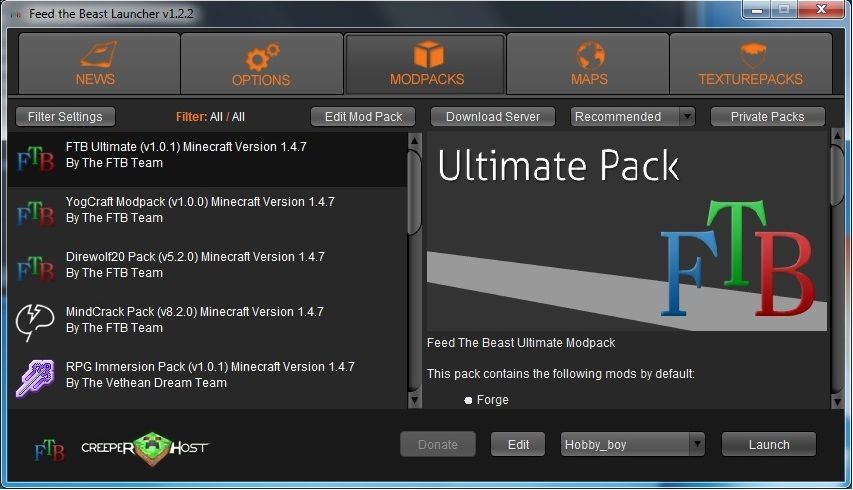
Task: Open Private Packs
Action: click(768, 116)
